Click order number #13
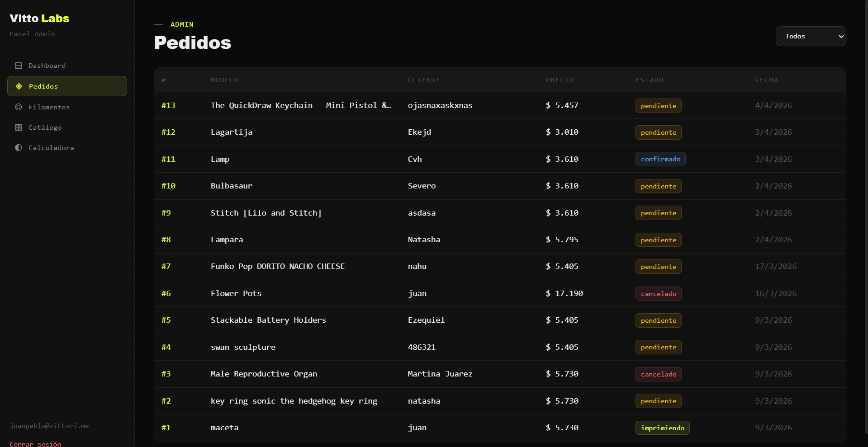 168,105
